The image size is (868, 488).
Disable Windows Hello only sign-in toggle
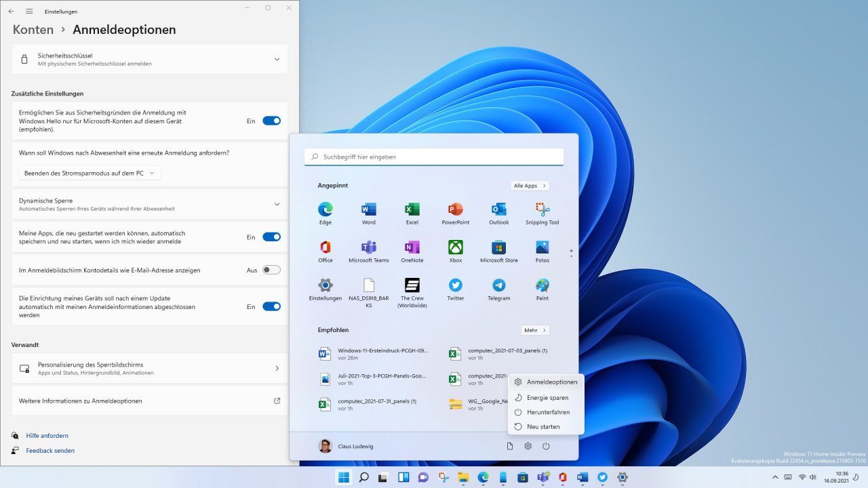271,121
